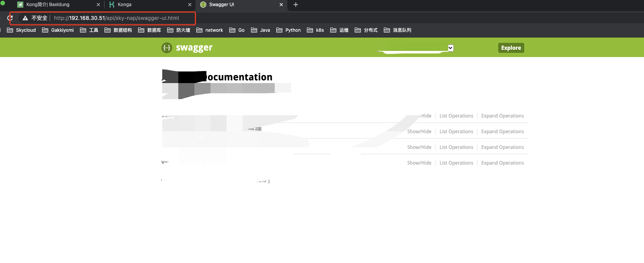Open the 运维 bookmark folder
The image size is (644, 263).
tap(339, 30)
